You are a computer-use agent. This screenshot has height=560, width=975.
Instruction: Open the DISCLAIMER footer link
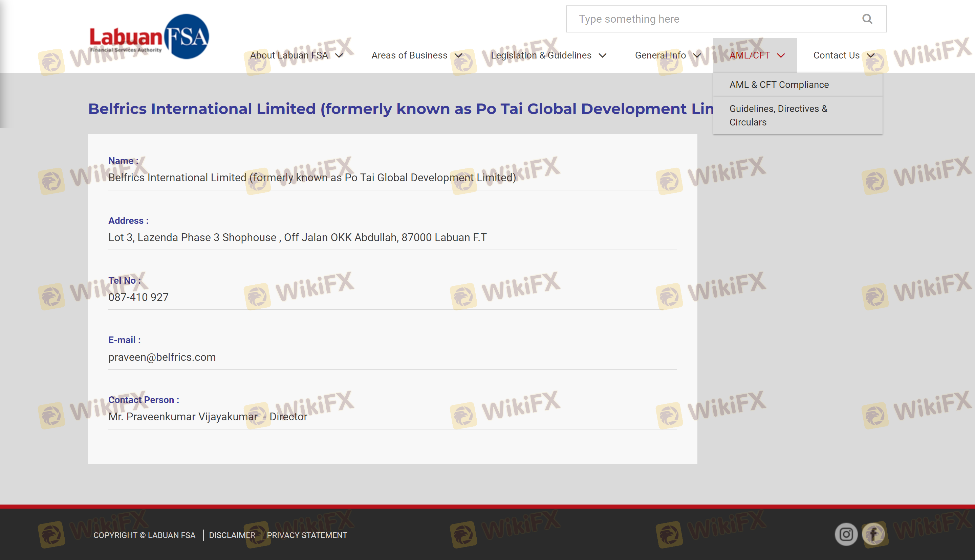[x=232, y=535]
